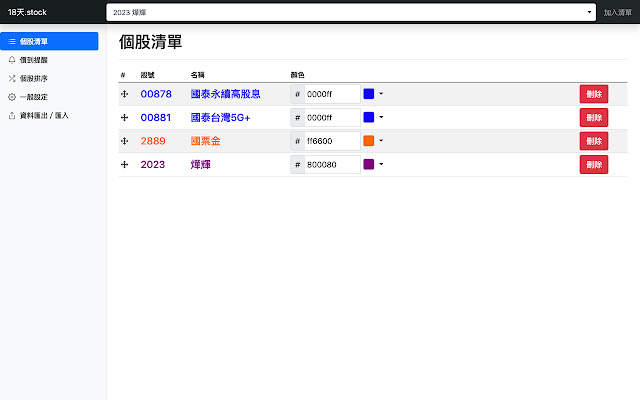This screenshot has height=400, width=640.
Task: Click the 18天.stock brand link
Action: pyautogui.click(x=27, y=12)
